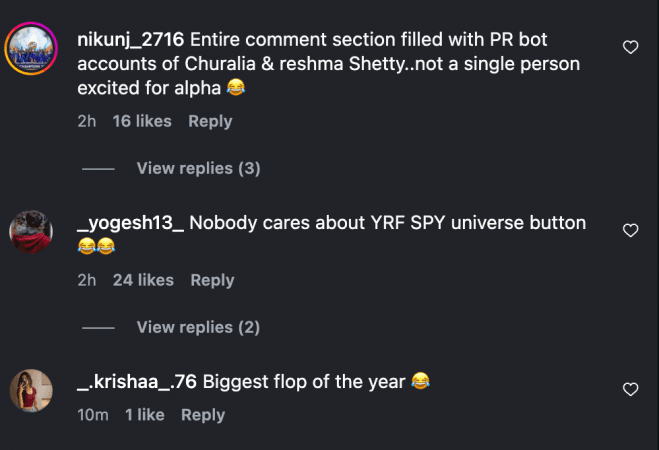The width and height of the screenshot is (659, 450).
Task: Click the 2h timestamp on nikunj_2716's comment
Action: coord(87,121)
